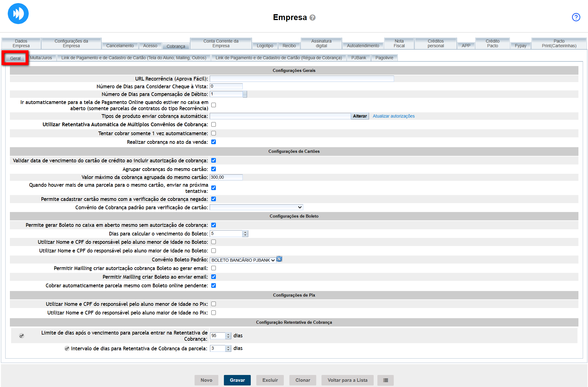This screenshot has height=387, width=588.
Task: Open the Crédito Pacto tab
Action: click(x=493, y=44)
